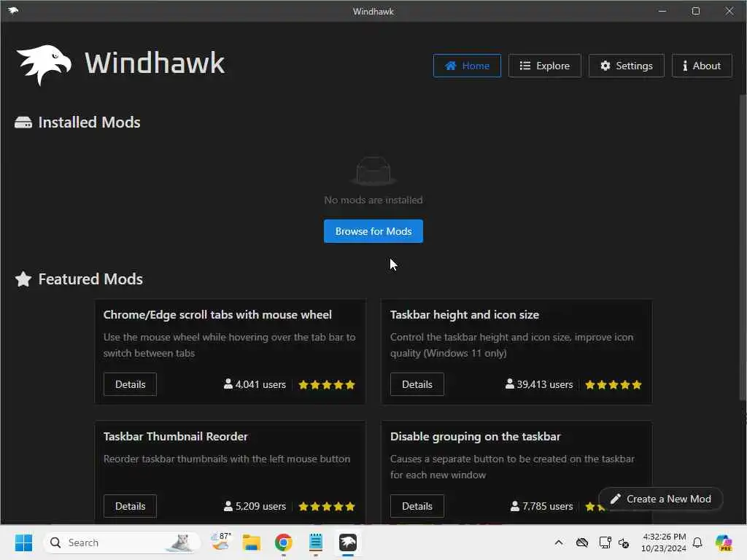This screenshot has width=747, height=560.
Task: Click the empty inbox icon above No mods
Action: tap(373, 171)
